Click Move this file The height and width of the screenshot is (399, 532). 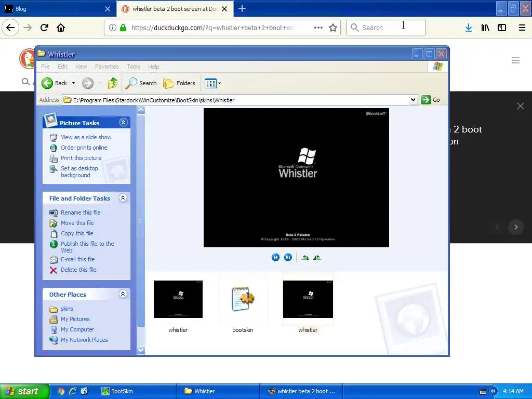pos(77,223)
